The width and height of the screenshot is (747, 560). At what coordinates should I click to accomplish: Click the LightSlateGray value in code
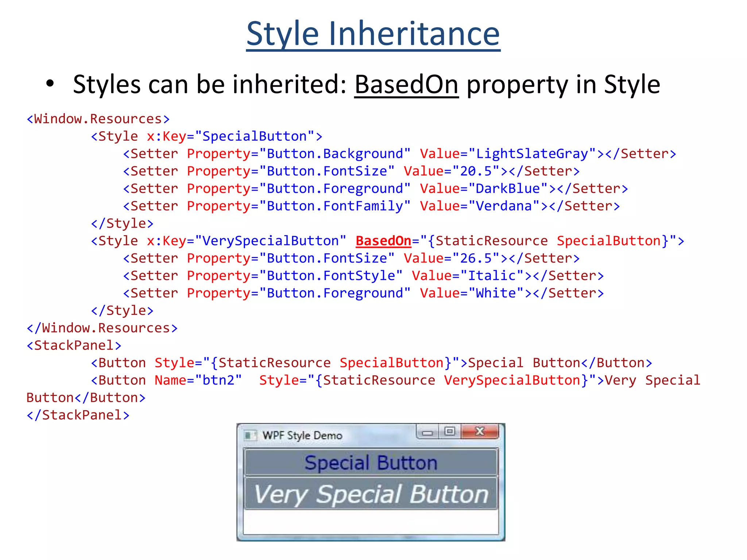pyautogui.click(x=532, y=154)
